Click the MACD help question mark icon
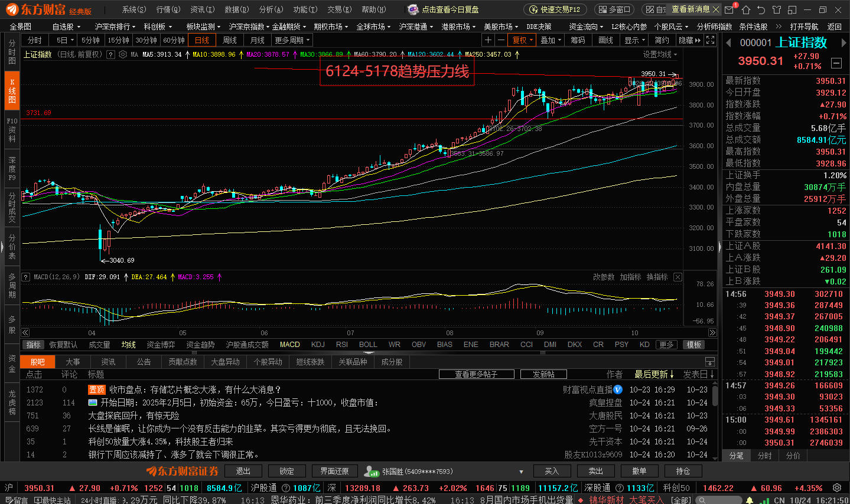Screen dimensions: 850x504 coord(26,277)
